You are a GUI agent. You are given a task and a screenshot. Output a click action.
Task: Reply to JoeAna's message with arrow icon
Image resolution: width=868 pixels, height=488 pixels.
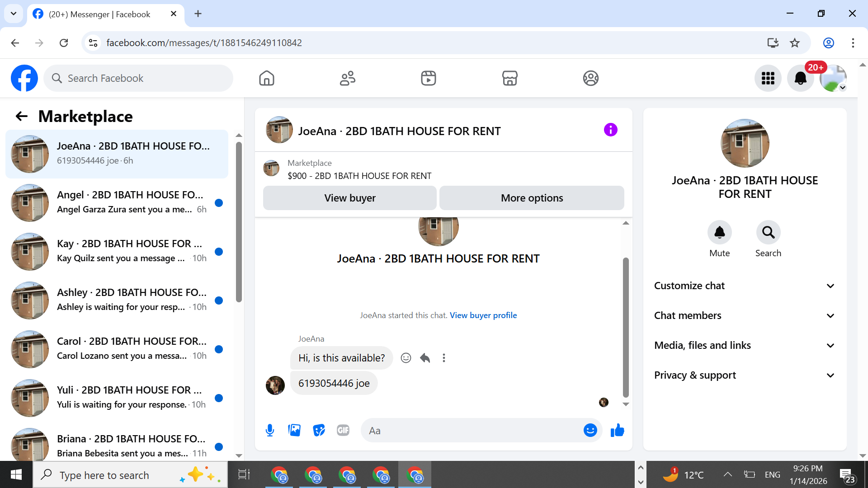(x=425, y=358)
